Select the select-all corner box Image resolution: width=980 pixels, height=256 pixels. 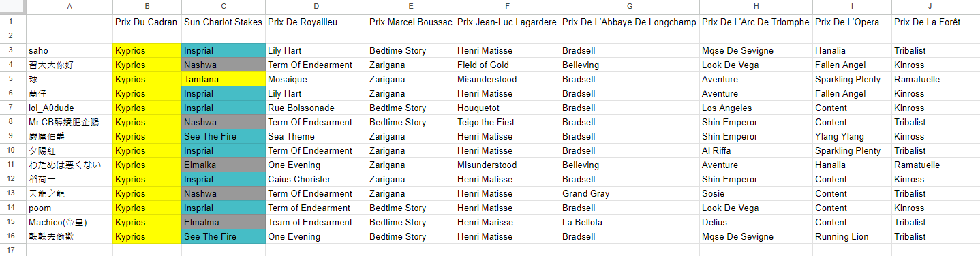tap(13, 7)
